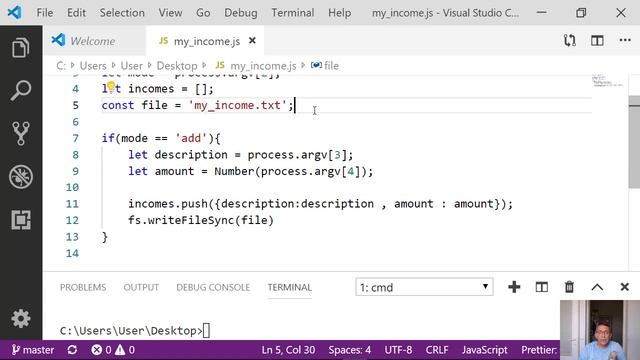Screen dimensions: 640x360
Task: Change encoding via UTF-8
Action: [x=398, y=350]
